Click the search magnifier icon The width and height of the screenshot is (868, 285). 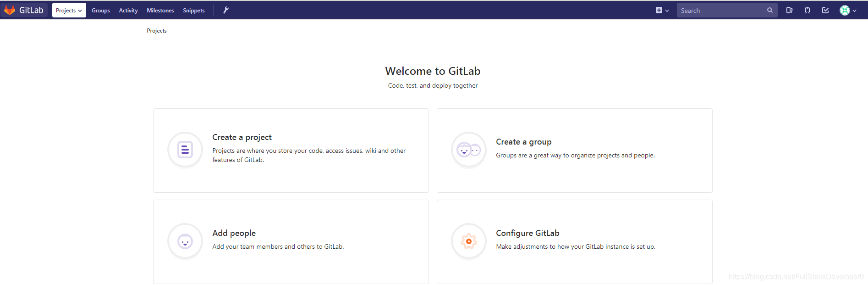pos(770,10)
